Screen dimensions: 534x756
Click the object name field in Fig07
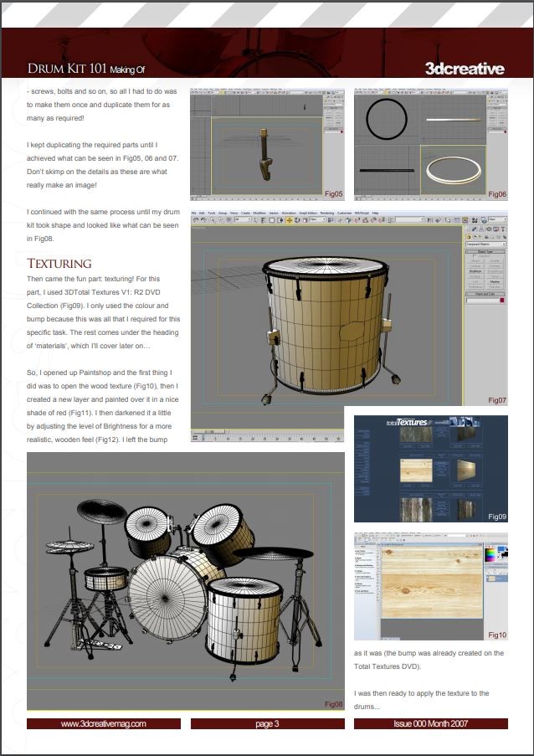click(x=482, y=301)
